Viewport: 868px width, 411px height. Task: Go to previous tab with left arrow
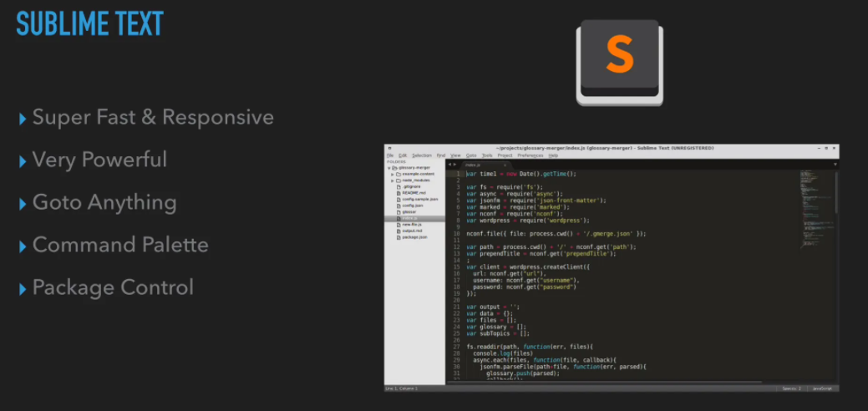(449, 165)
